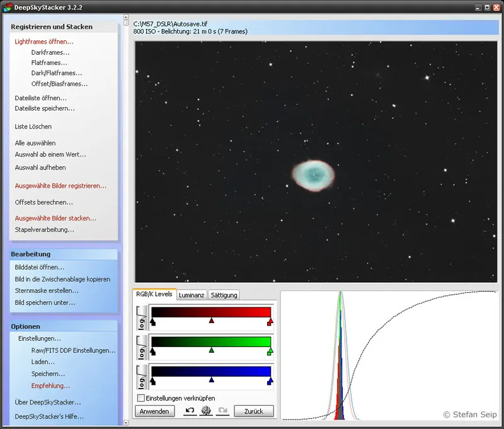The height and width of the screenshot is (429, 504).
Task: Open Stapelverarbeitung… link
Action: click(44, 230)
